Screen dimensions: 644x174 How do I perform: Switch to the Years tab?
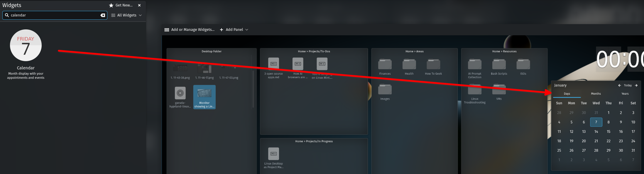[x=625, y=94]
